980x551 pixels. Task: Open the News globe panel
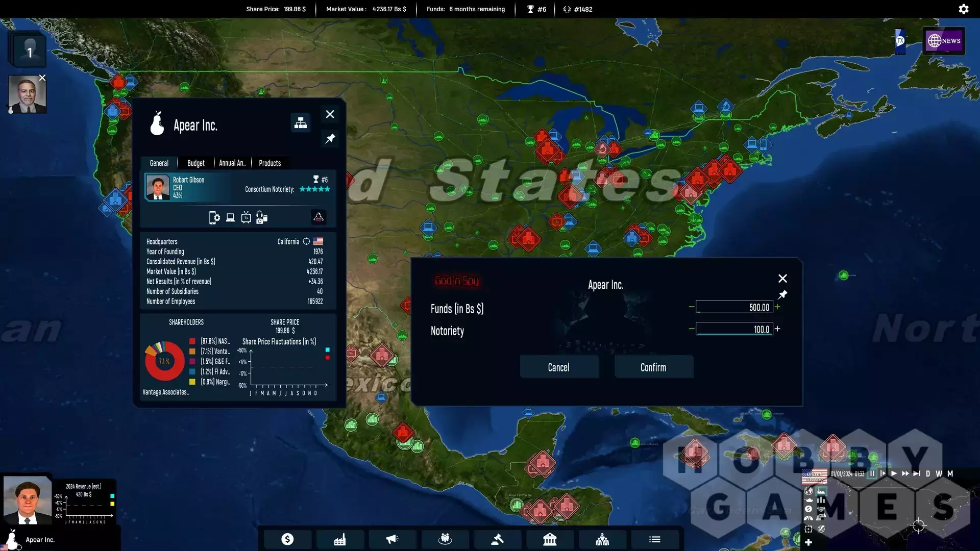click(x=944, y=41)
